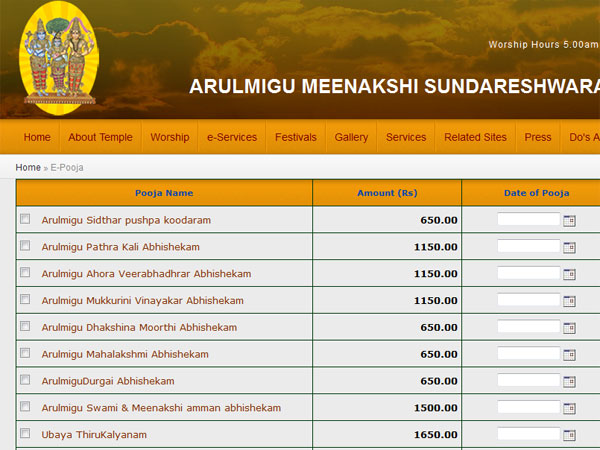This screenshot has height=450, width=600.
Task: Click the E-Pooja breadcrumb text
Action: click(67, 168)
